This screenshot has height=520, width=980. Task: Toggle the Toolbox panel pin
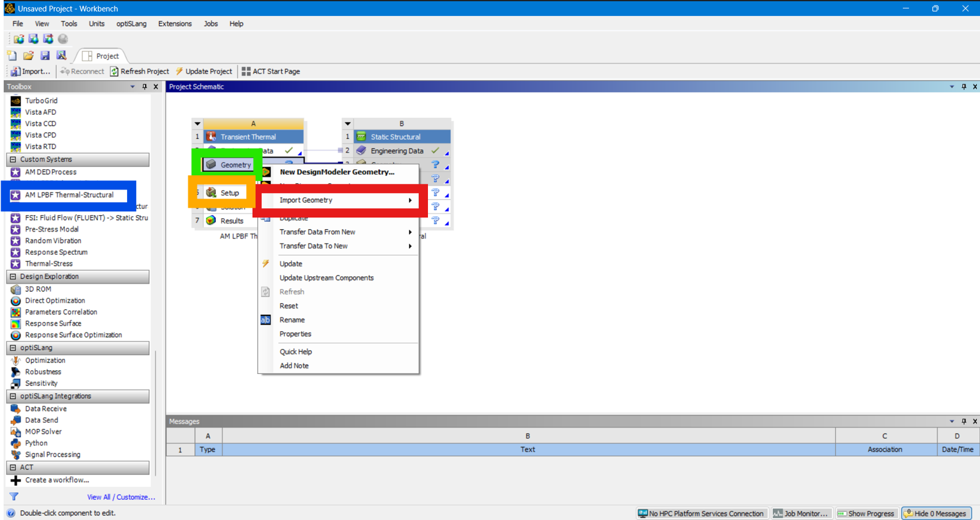point(145,87)
